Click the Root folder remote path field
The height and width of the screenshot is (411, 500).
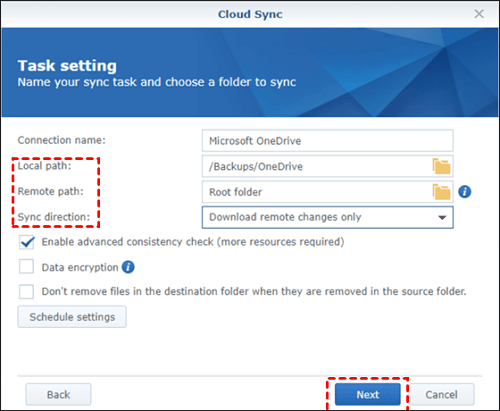317,192
